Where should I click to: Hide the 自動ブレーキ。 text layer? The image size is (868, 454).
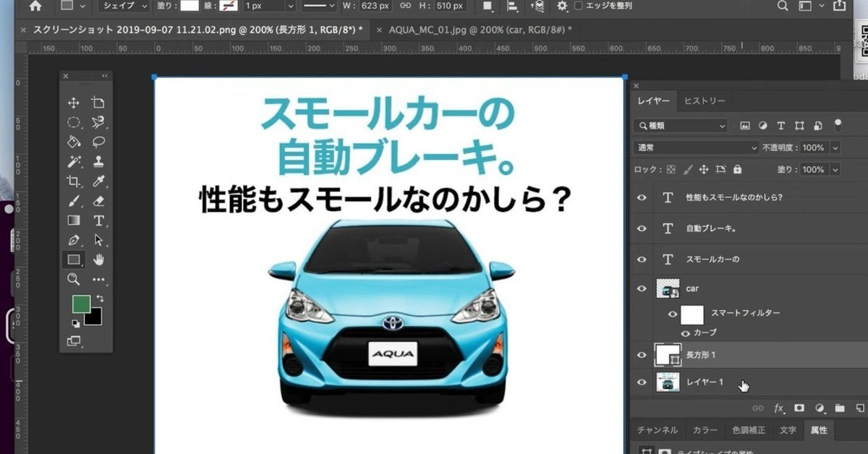tap(641, 228)
